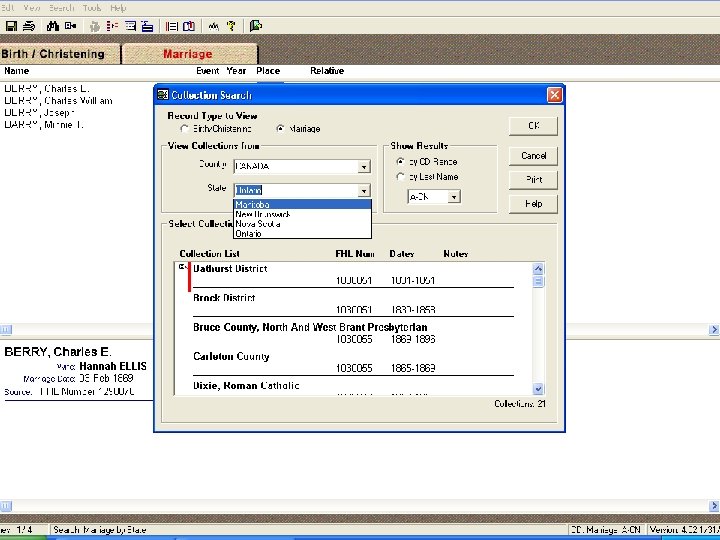
Task: Click the grayed-out puzzle-shaped toolbar icon
Action: (95, 26)
